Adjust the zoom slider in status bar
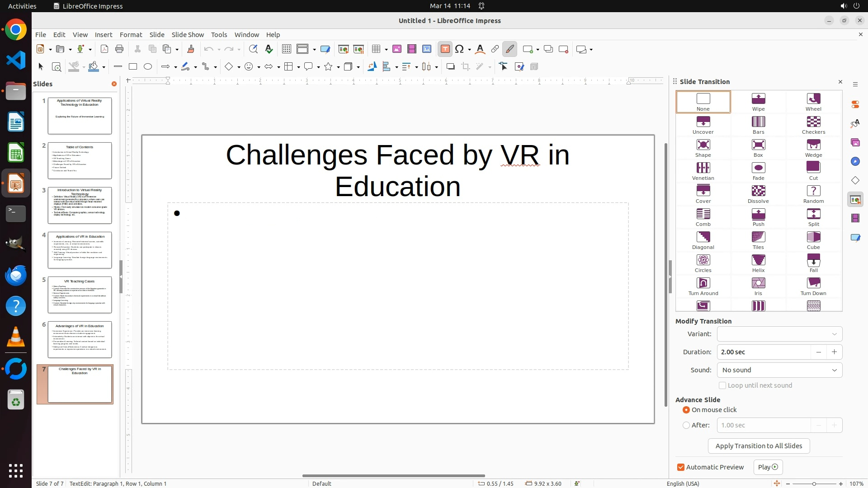 click(x=814, y=484)
